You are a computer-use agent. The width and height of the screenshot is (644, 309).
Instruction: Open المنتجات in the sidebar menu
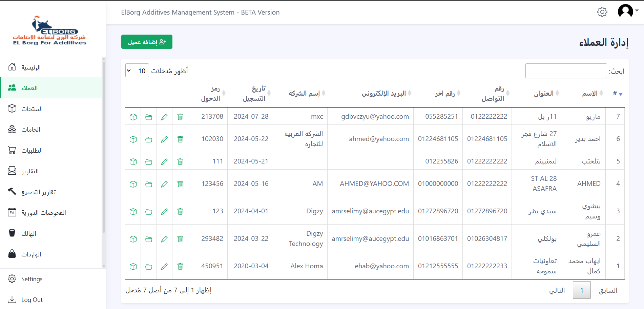coord(32,109)
